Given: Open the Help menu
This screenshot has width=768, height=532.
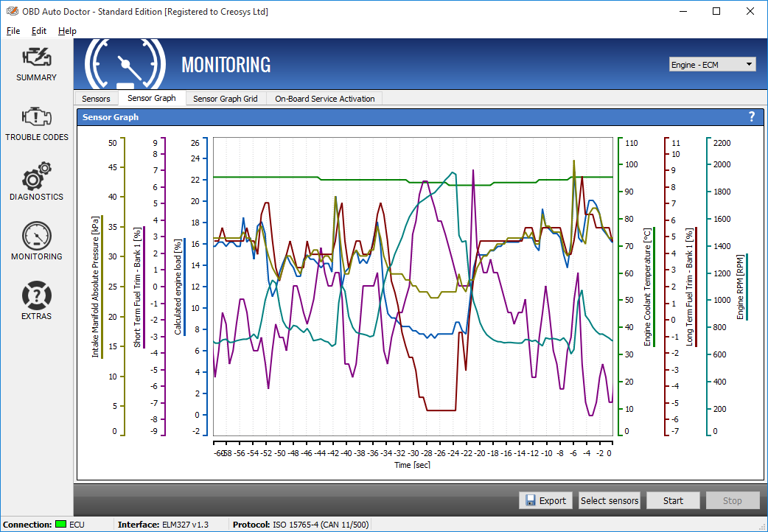Looking at the screenshot, I should coord(67,31).
